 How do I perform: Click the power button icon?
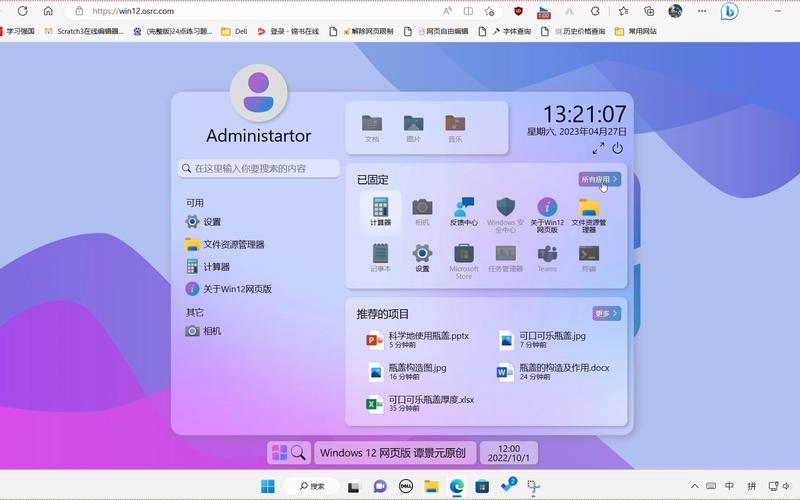click(x=617, y=148)
